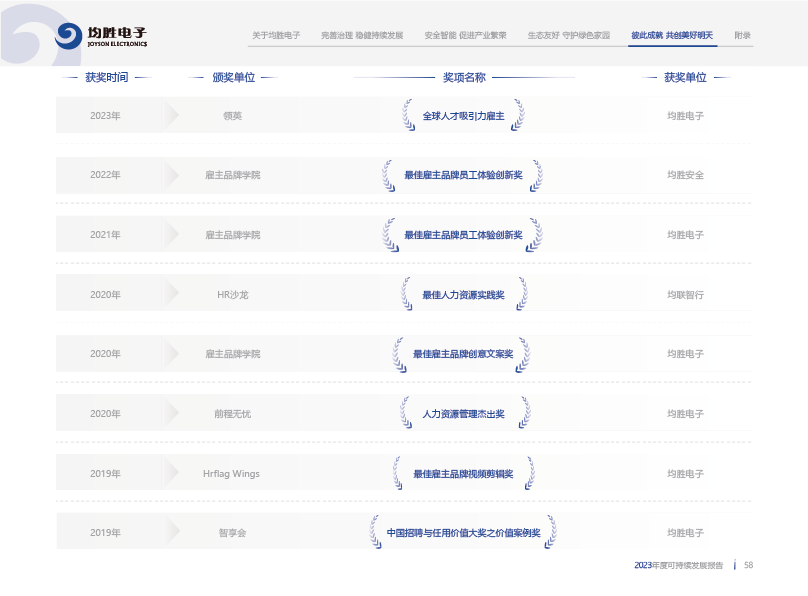Viewport: 808px width, 596px height.
Task: Click the 人力资源管理杰出奖 laurel badge
Action: (x=463, y=414)
